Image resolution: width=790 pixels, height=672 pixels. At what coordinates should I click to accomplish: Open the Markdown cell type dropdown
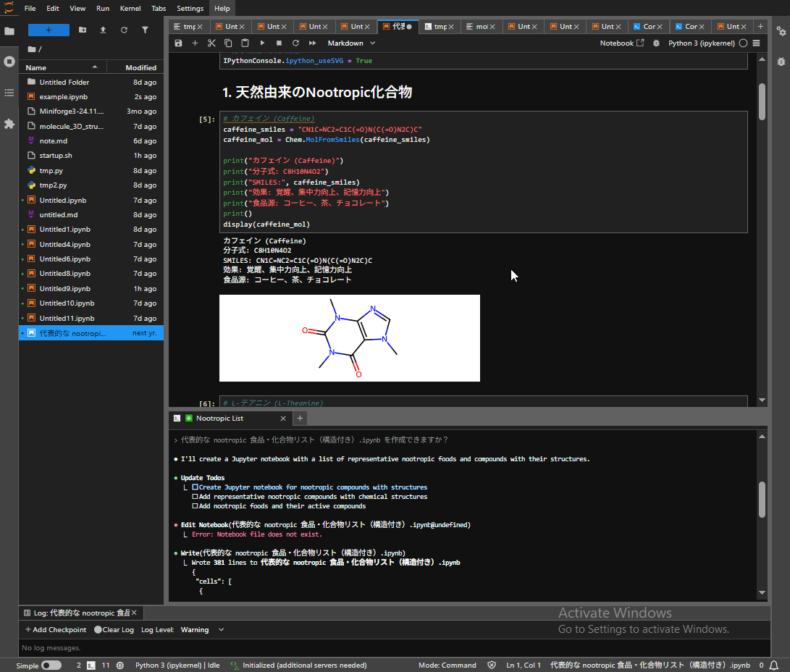click(x=350, y=43)
